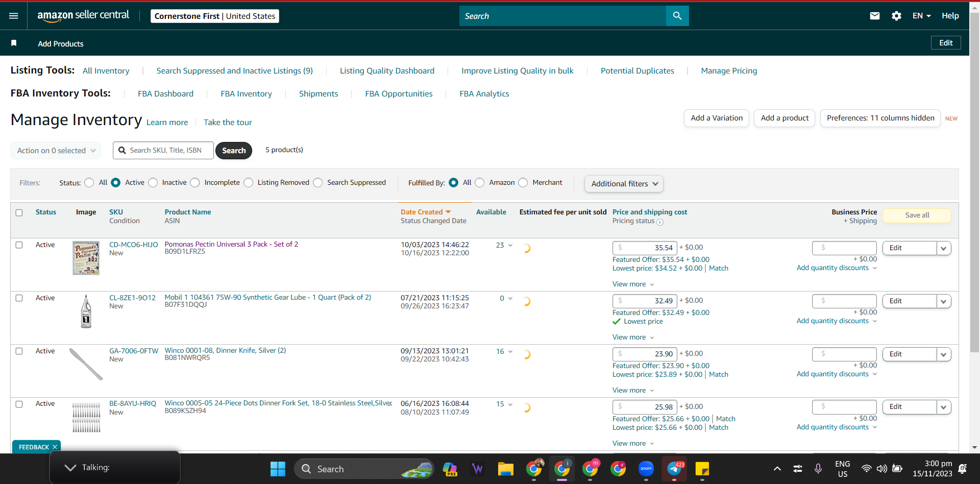980x484 pixels.
Task: Expand the Additional filters dropdown
Action: [624, 184]
